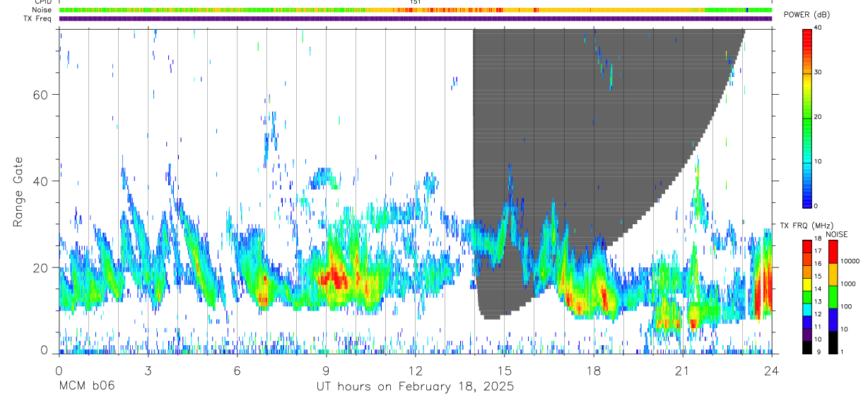868x401 pixels.
Task: Click the UT hours on February 18, 2025 title
Action: point(415,387)
